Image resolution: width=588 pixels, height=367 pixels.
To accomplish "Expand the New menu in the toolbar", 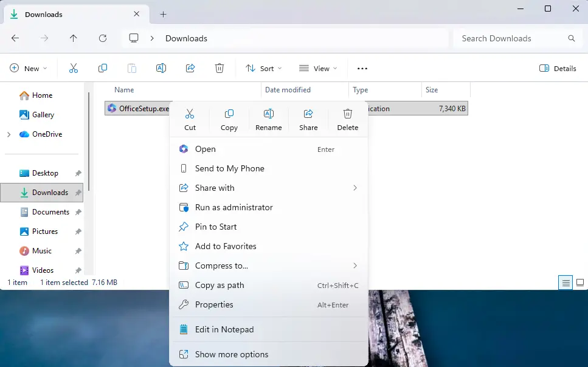I will pos(29,68).
